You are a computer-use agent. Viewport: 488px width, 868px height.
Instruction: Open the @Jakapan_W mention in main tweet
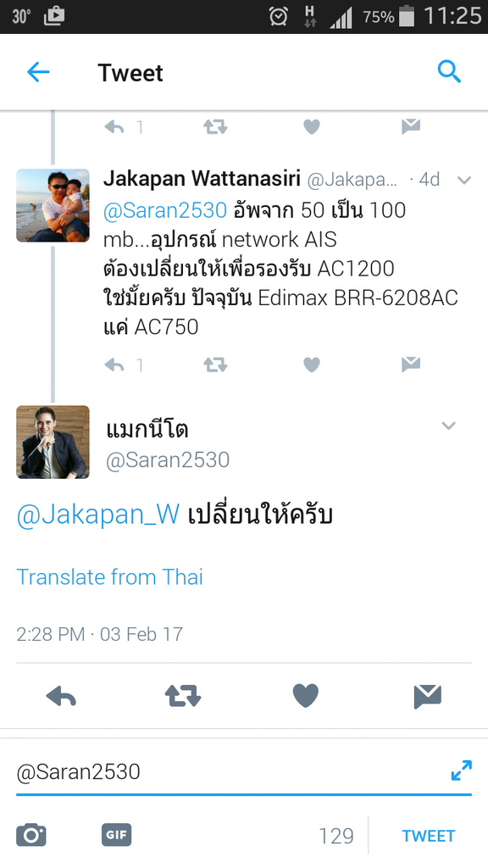pyautogui.click(x=98, y=515)
